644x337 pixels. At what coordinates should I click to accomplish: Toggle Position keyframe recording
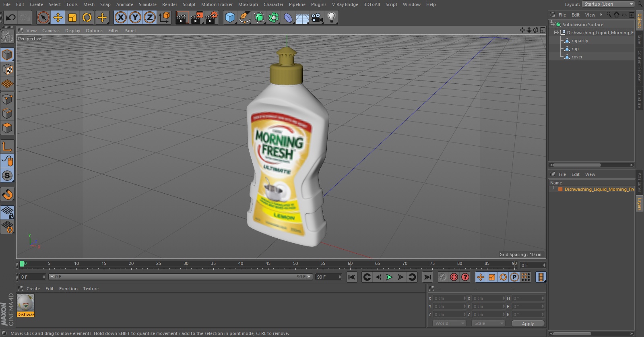481,277
